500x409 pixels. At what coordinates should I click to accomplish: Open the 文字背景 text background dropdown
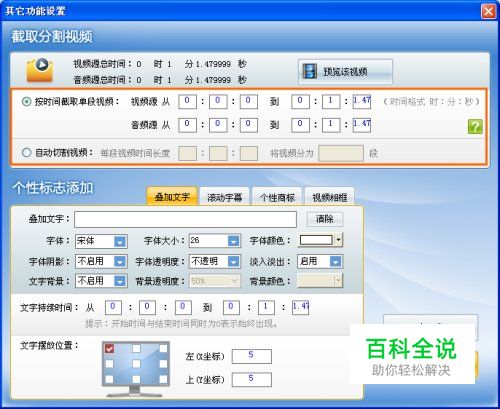(101, 281)
